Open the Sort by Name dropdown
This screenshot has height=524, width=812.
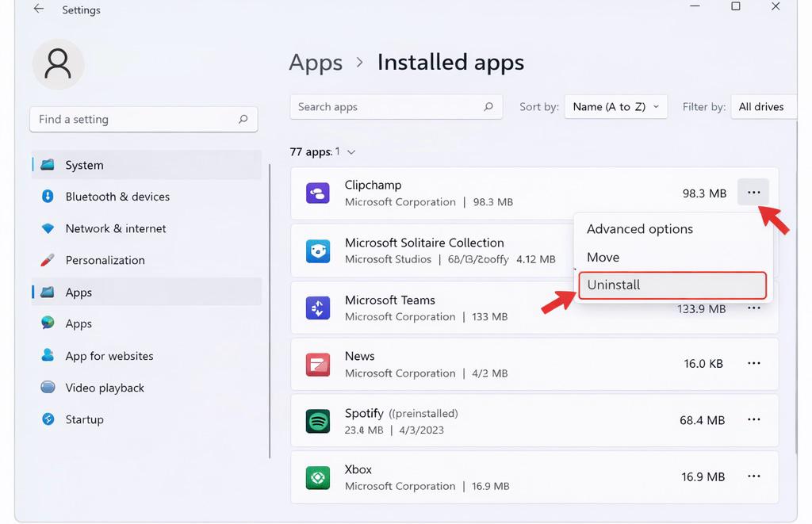[x=616, y=106]
